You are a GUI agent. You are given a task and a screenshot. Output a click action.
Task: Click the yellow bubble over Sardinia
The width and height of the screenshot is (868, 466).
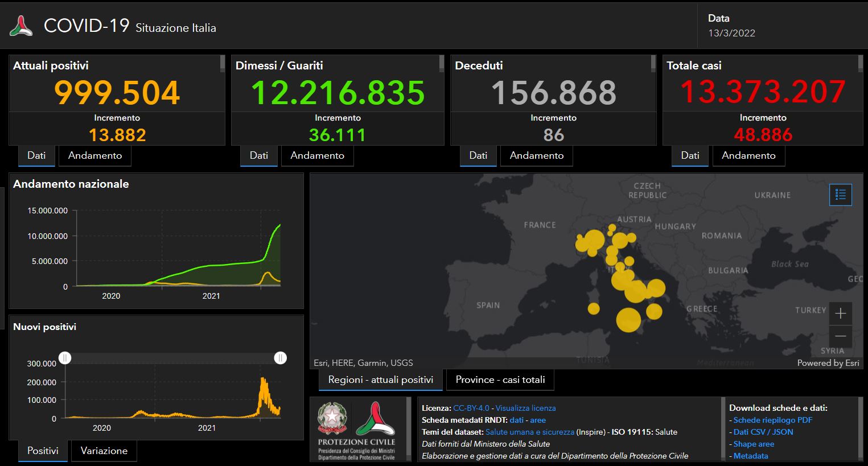click(x=594, y=308)
